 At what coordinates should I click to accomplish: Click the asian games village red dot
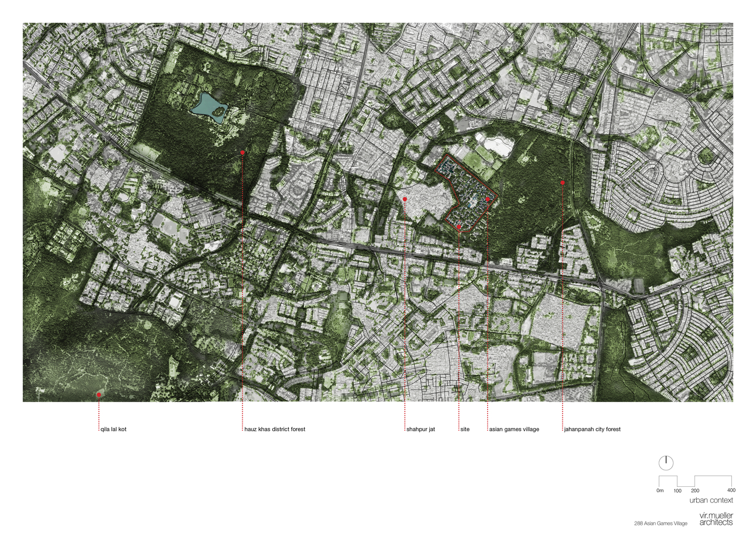point(488,199)
